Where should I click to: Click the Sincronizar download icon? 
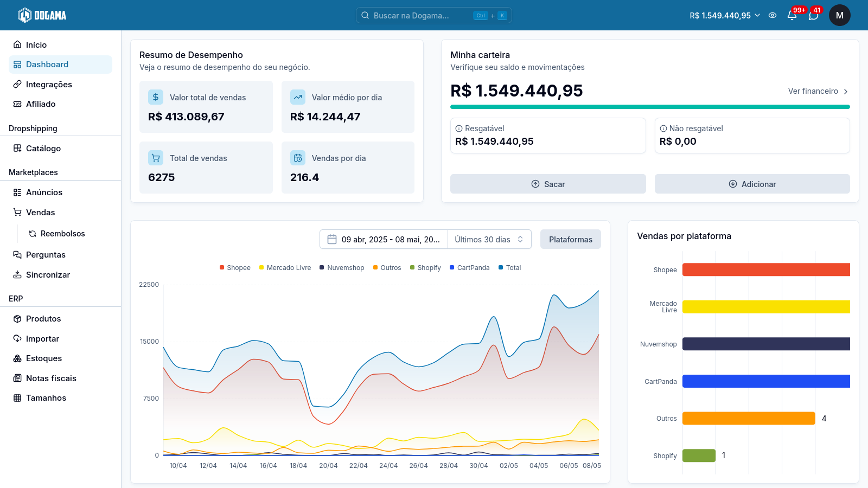pyautogui.click(x=17, y=275)
